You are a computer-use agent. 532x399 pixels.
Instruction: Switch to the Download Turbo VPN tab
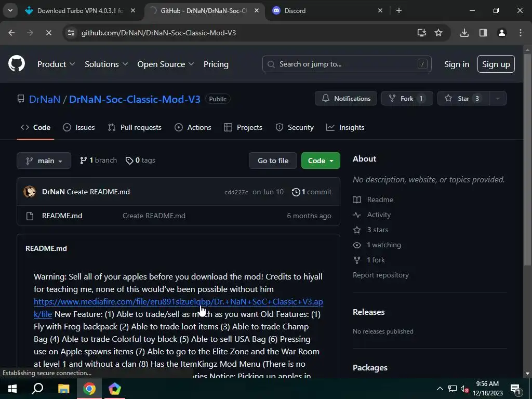coord(81,10)
